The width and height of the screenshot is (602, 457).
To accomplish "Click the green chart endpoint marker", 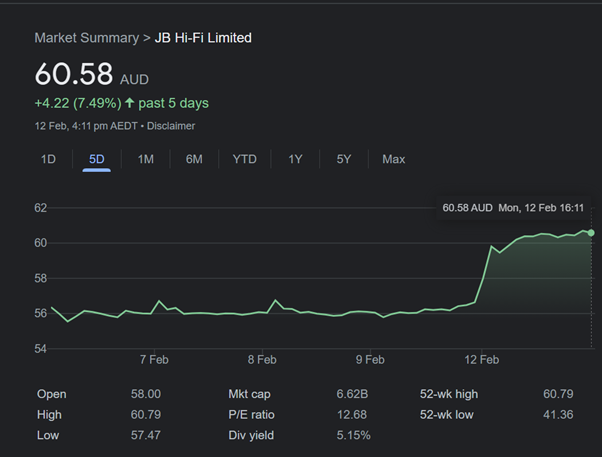I will 591,233.
